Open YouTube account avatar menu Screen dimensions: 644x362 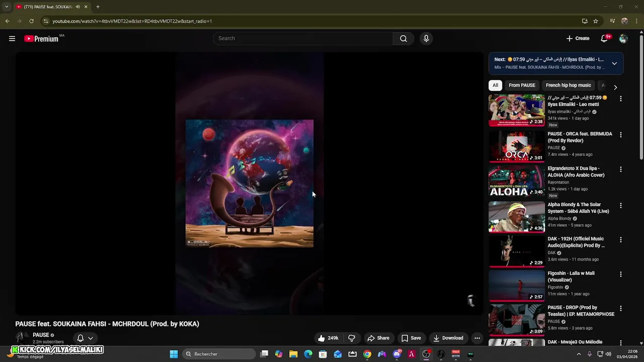coord(623,39)
